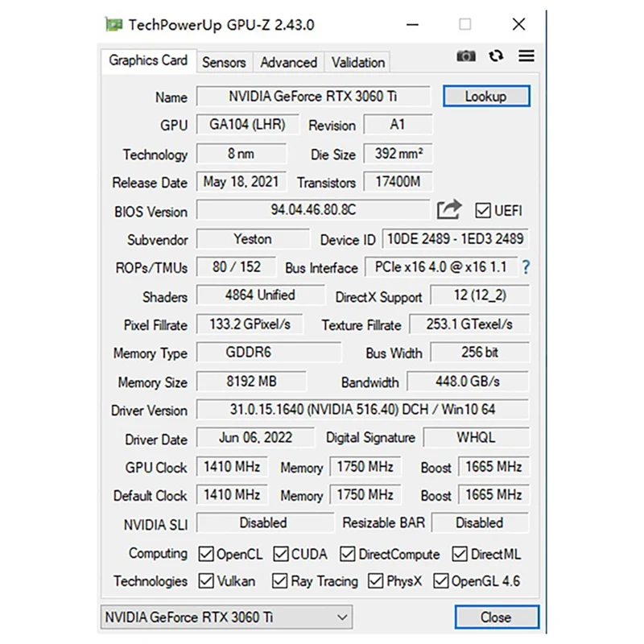
Task: Toggle the DirectCompute checkbox
Action: pyautogui.click(x=348, y=554)
